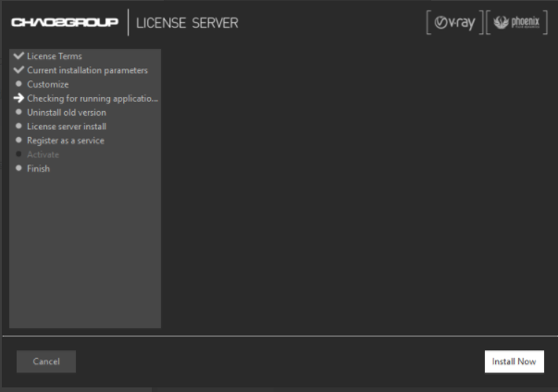Select License server install step
The width and height of the screenshot is (558, 392).
(67, 127)
